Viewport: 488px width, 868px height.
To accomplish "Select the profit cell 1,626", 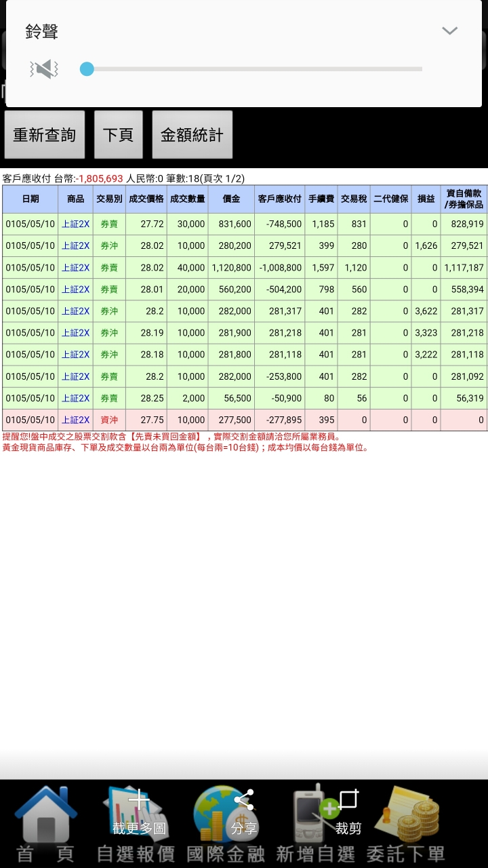I will pos(426,245).
